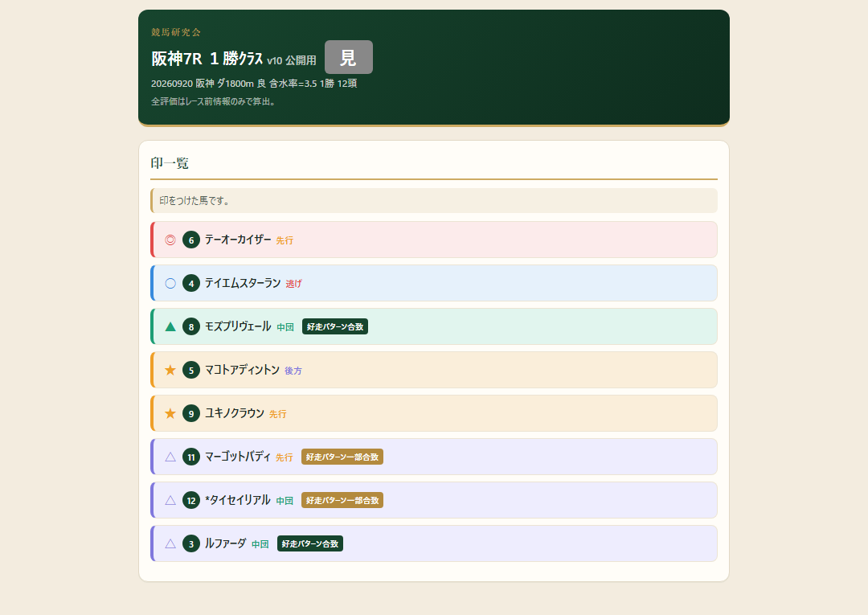This screenshot has width=868, height=615.
Task: Click horse number 6 circle badge
Action: click(191, 240)
